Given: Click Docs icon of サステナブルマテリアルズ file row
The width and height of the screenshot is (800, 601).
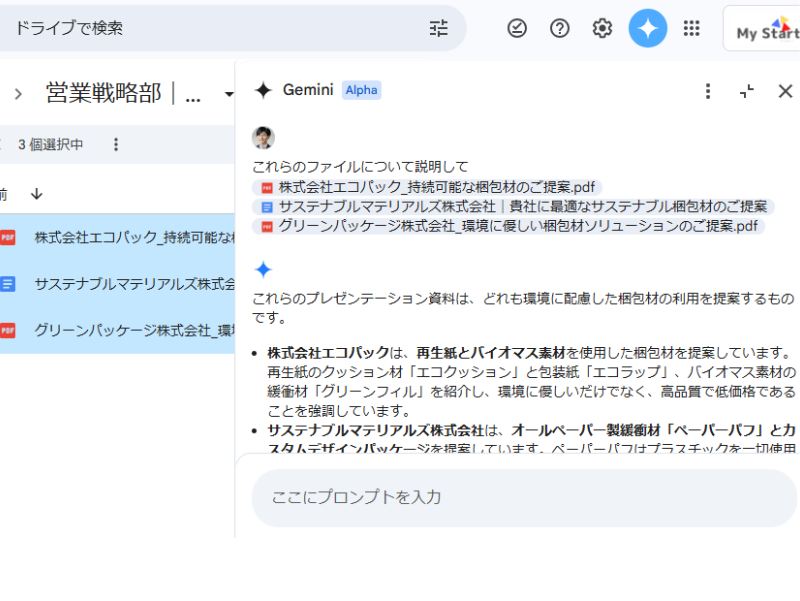Looking at the screenshot, I should (8, 284).
